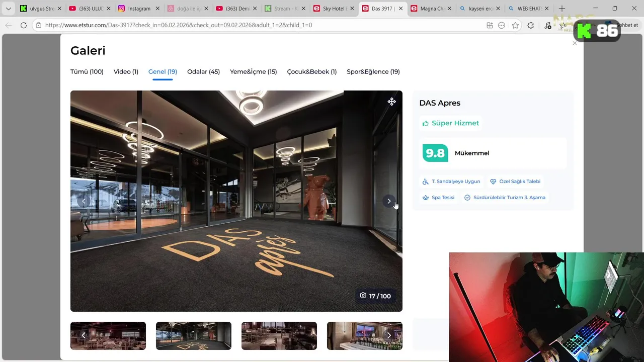
Task: Open the split screen icon in the address bar
Action: 490,25
